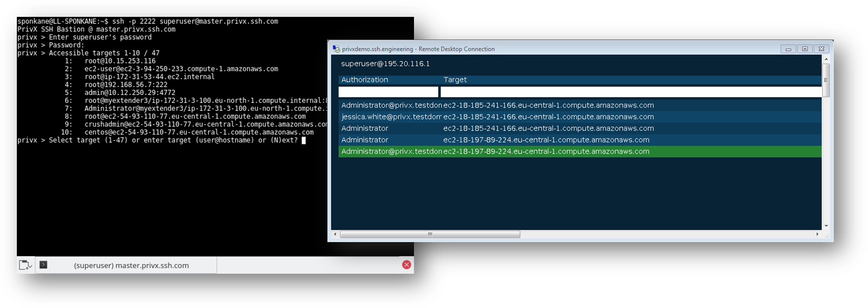The image size is (868, 308).
Task: Click the Authorization column header
Action: click(x=364, y=80)
